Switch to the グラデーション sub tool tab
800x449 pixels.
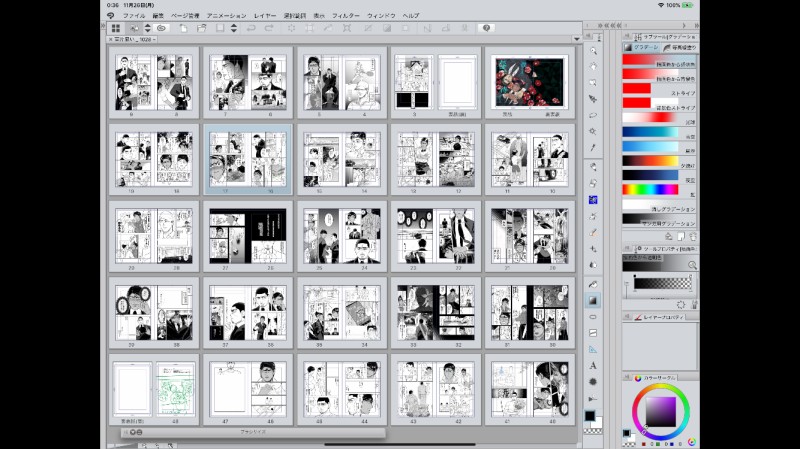642,47
